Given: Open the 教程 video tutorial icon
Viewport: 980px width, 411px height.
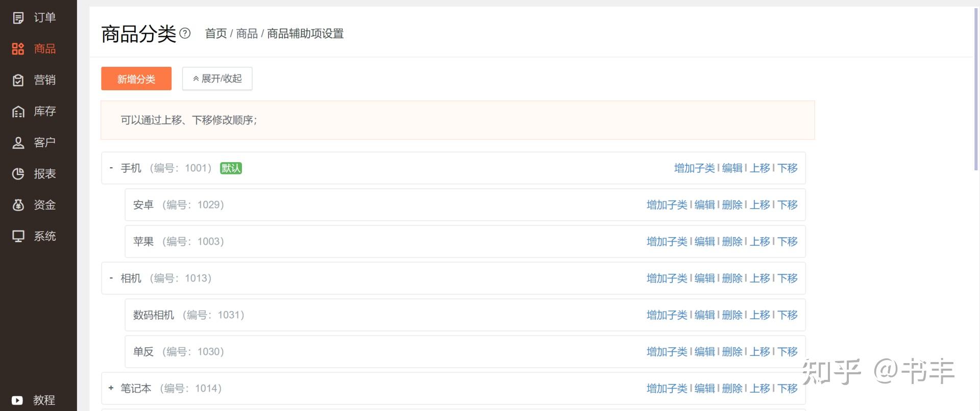Looking at the screenshot, I should 17,400.
